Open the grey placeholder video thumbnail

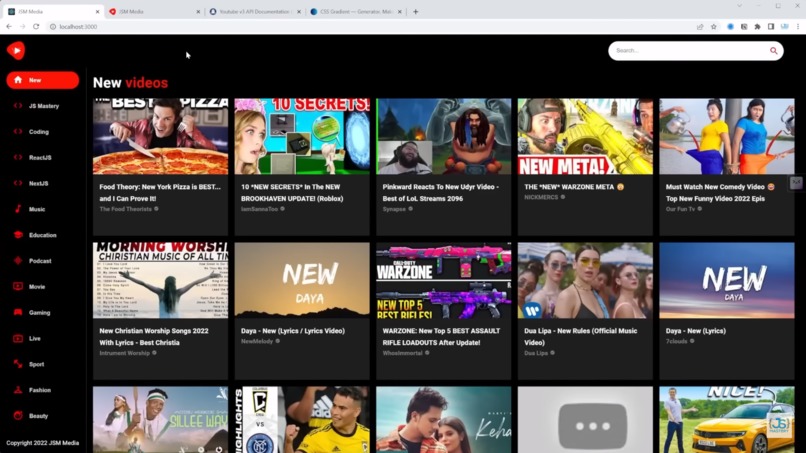585,420
